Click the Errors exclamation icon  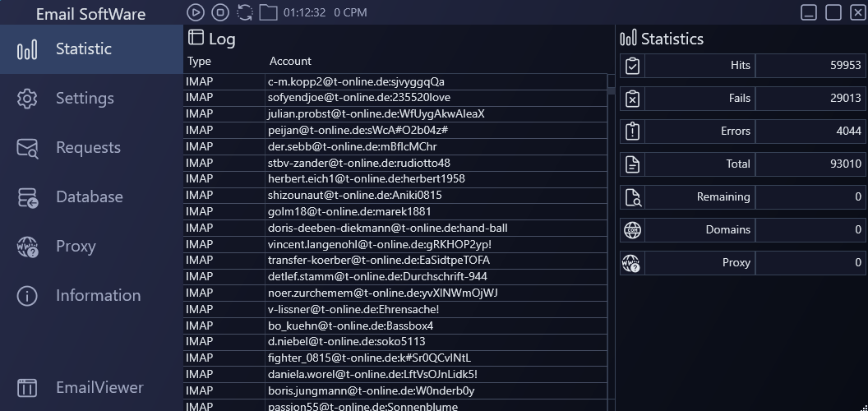pyautogui.click(x=632, y=132)
